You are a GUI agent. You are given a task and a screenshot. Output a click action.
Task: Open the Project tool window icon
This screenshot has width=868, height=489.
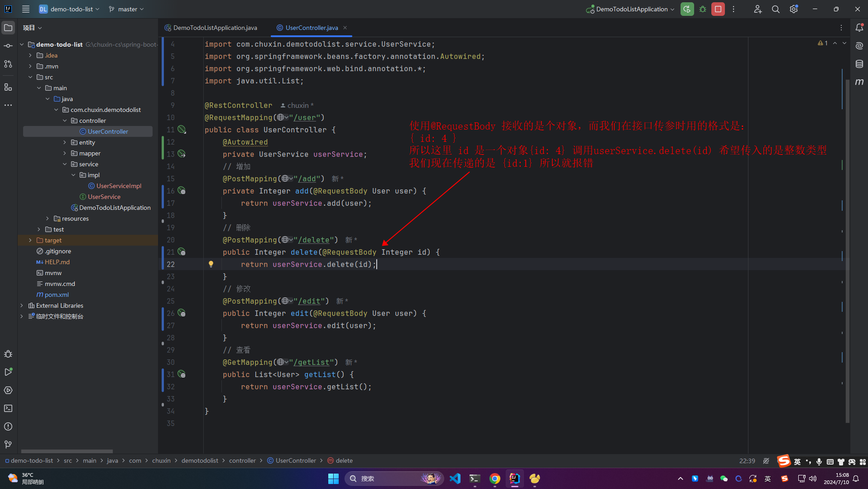tap(8, 28)
